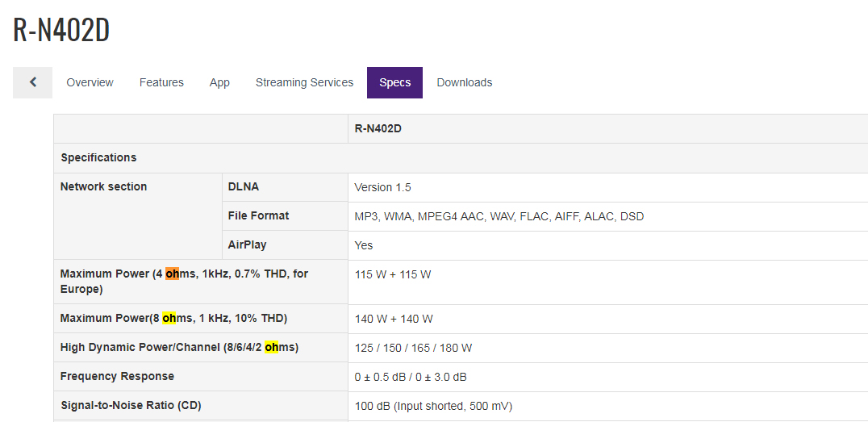Click the left chevron back arrow
The image size is (868, 422).
(33, 82)
